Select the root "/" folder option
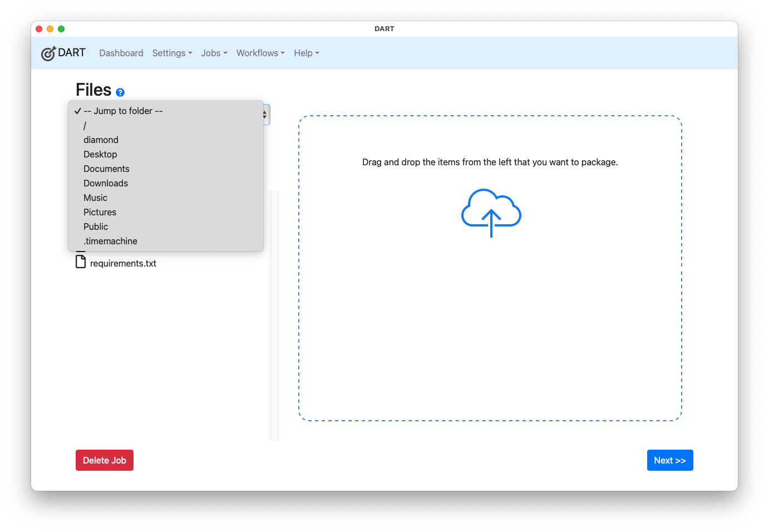Screen dimensions: 769x532 (x=85, y=126)
